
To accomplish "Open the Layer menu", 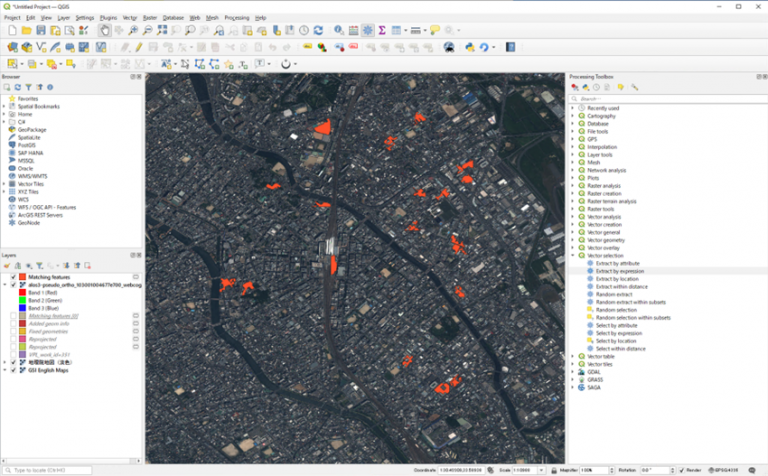I will [64, 18].
